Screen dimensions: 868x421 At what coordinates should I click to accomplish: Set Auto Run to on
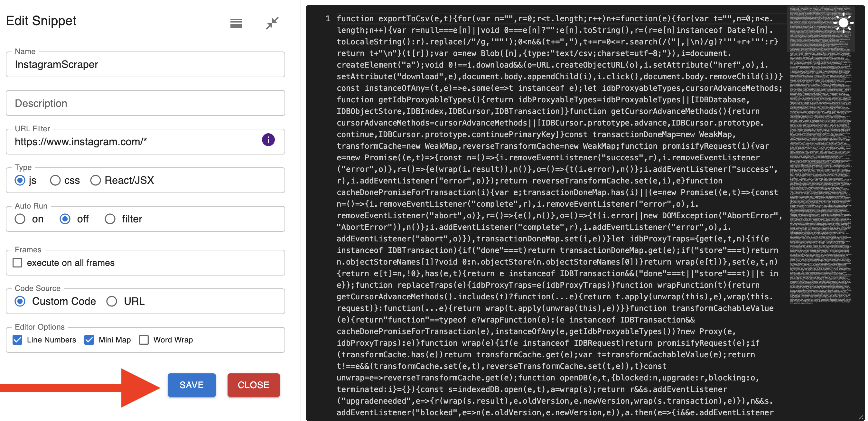[x=20, y=219]
